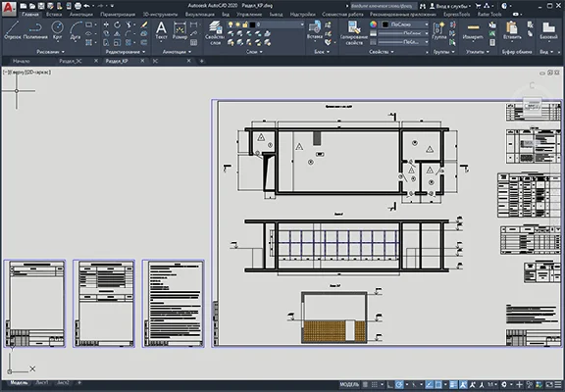Viewport: 565px width, 392px height.
Task: Activate the Дуга arc tool
Action: click(76, 30)
